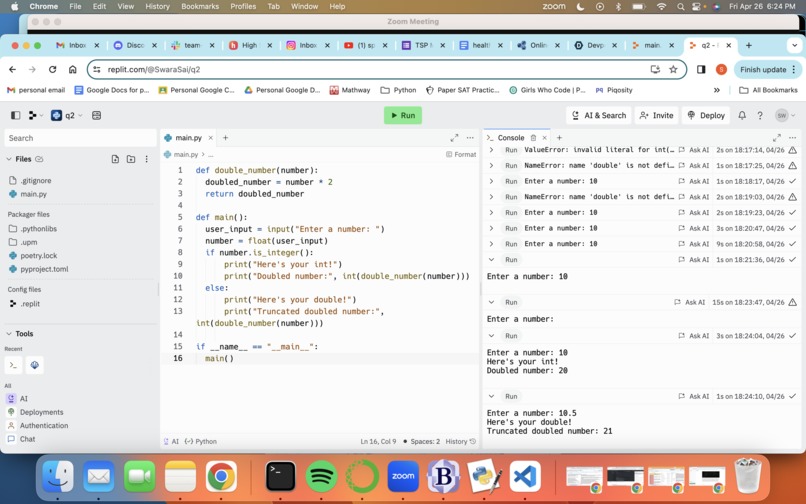Maximize the editor pane
Image resolution: width=806 pixels, height=504 pixels.
point(454,138)
